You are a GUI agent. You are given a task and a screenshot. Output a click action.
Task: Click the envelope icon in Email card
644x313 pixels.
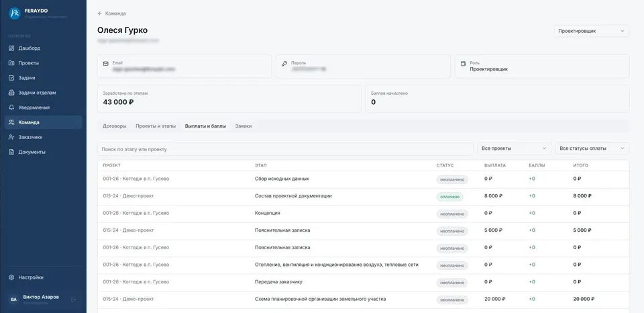(x=106, y=64)
